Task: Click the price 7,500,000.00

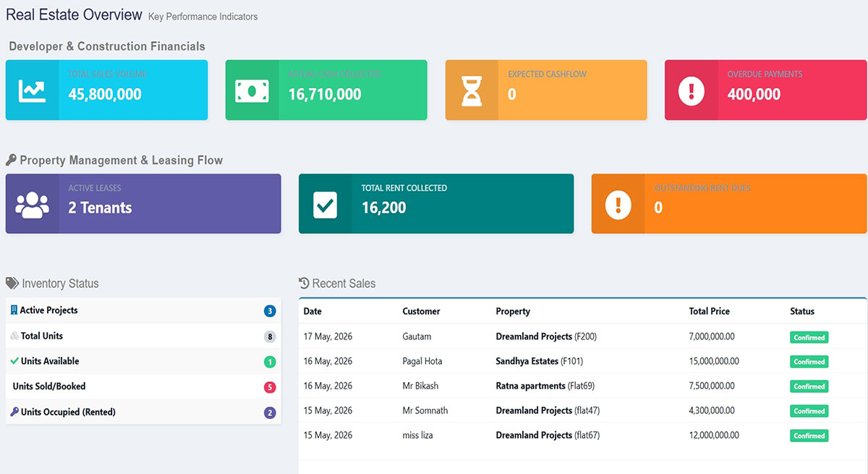Action: click(712, 386)
